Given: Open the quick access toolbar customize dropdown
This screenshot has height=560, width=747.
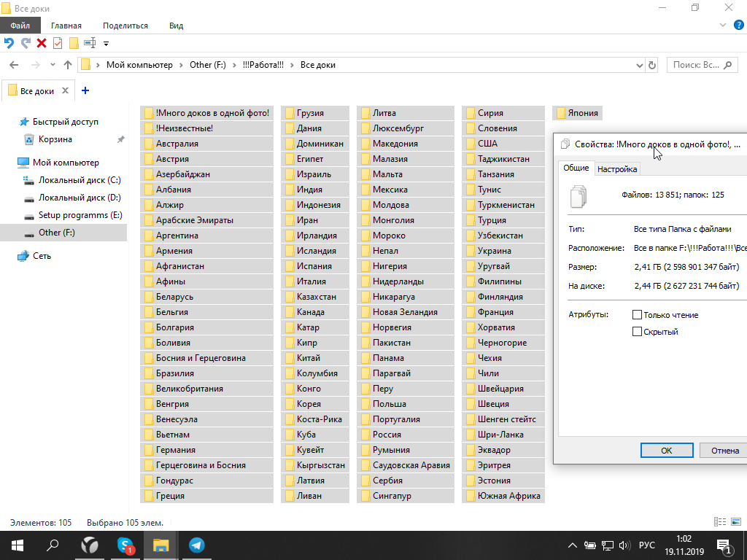Looking at the screenshot, I should (x=107, y=44).
